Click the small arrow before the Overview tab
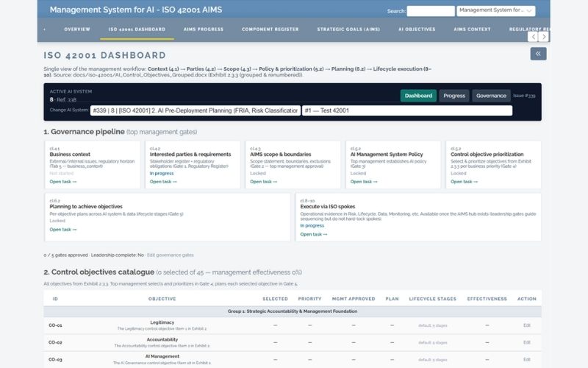This screenshot has width=588, height=368. (x=45, y=29)
